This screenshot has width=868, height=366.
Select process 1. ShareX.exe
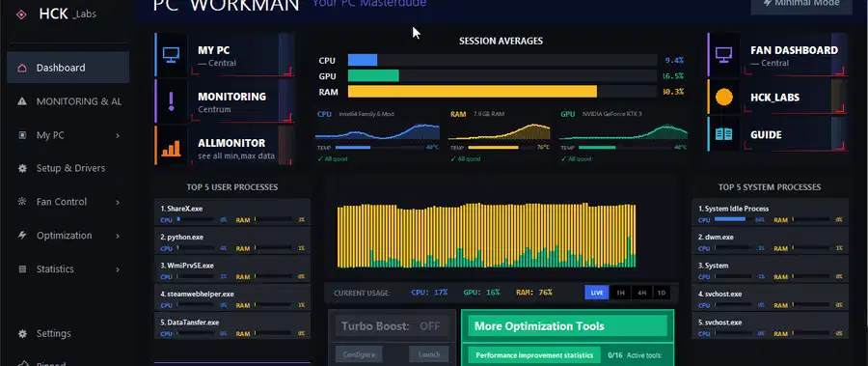[x=232, y=213]
